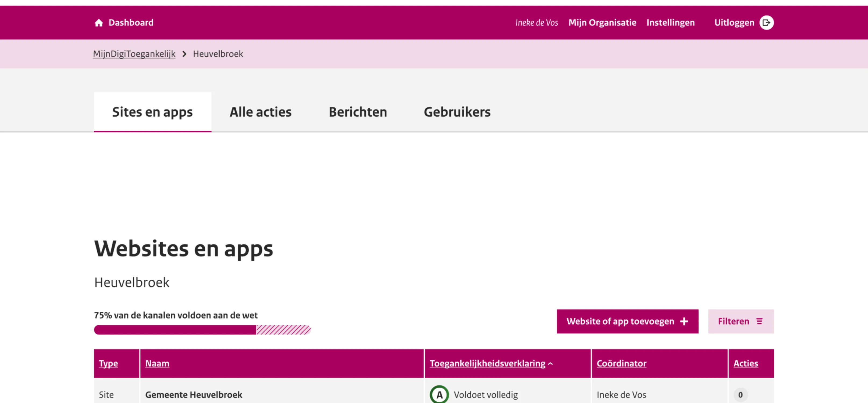This screenshot has height=403, width=868.
Task: Click the home icon beside Dashboard
Action: point(98,23)
